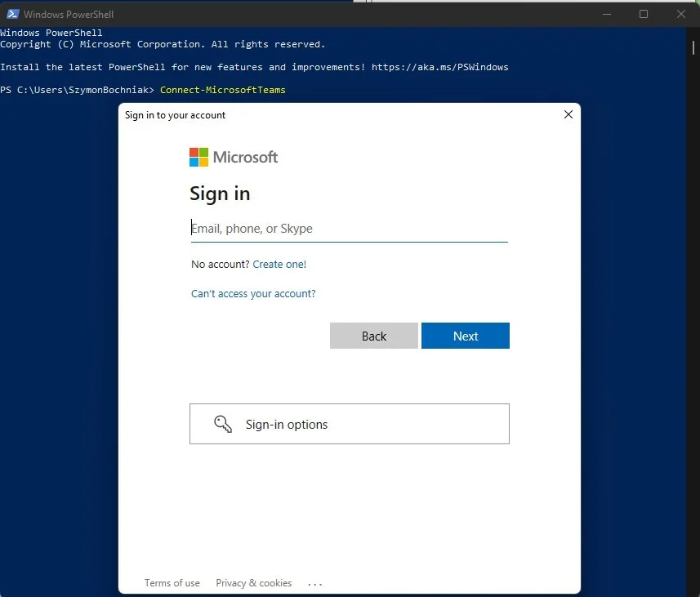Click the Sign in to your account title bar

click(327, 115)
